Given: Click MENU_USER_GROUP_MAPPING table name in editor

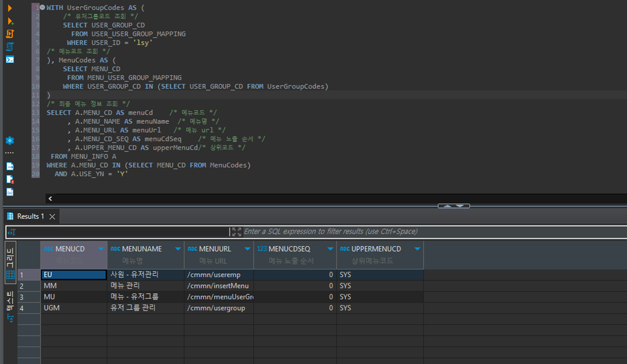Looking at the screenshot, I should point(134,78).
